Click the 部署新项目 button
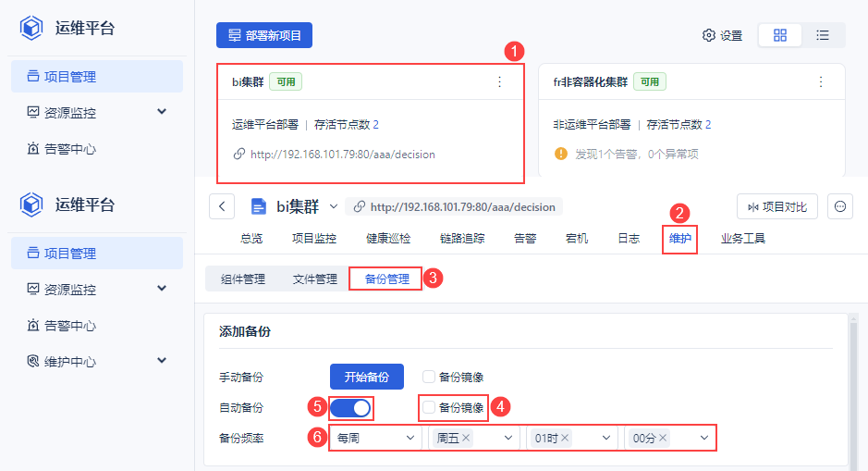 coord(264,35)
